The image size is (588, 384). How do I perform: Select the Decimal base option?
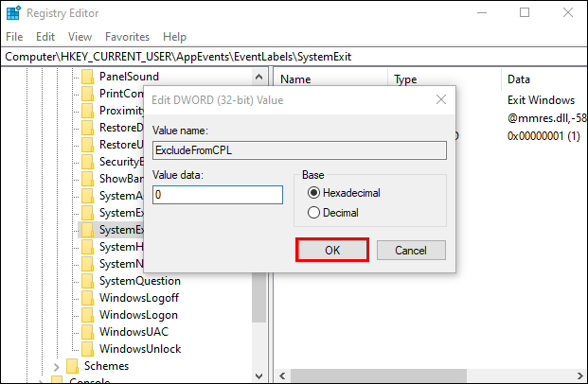coord(314,213)
